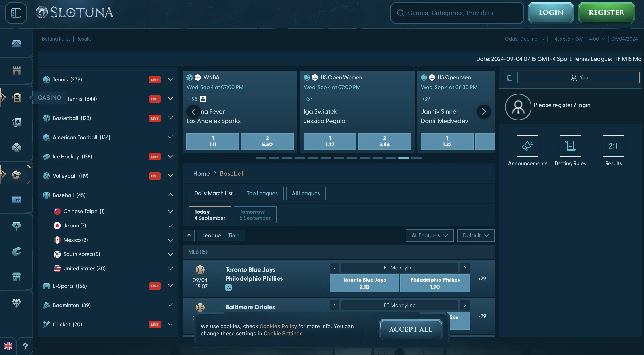Change language via UK flag icon
This screenshot has width=644, height=355.
coord(8,346)
